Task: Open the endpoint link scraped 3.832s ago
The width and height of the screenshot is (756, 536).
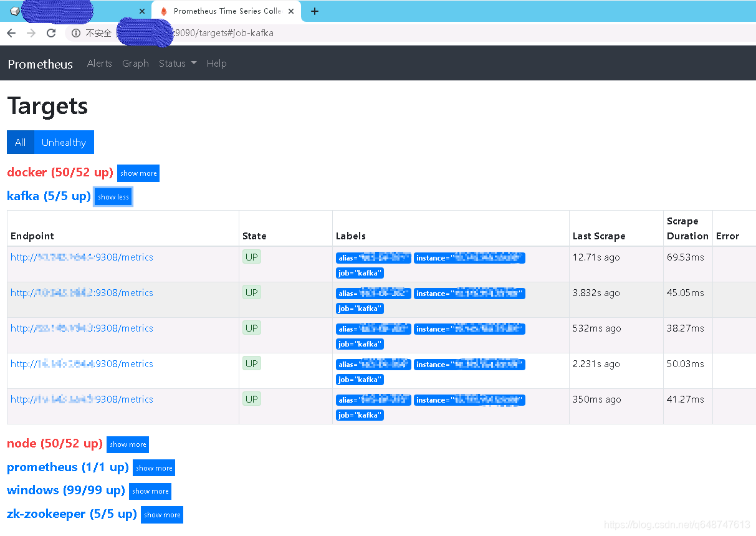Action: 82,292
